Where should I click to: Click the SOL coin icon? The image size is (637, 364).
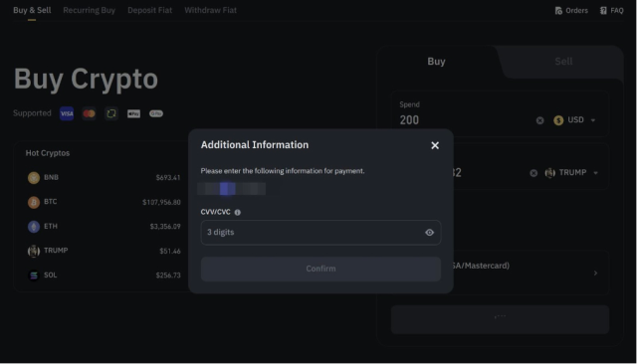[33, 275]
